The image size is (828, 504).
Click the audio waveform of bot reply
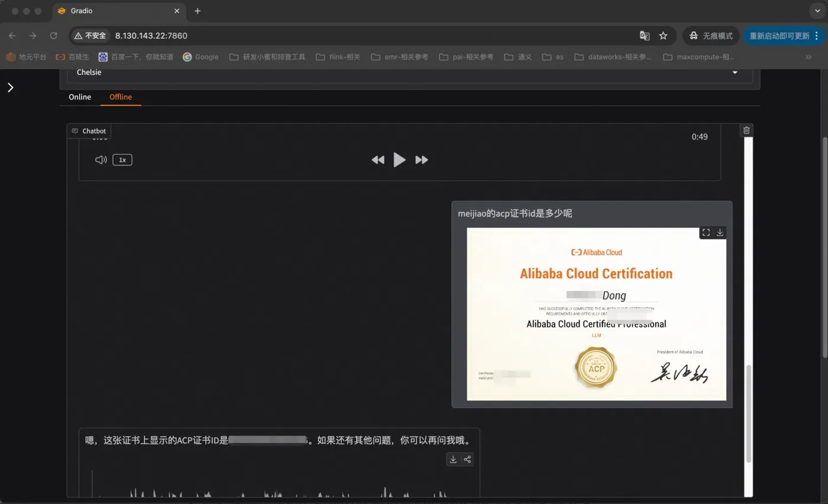(278, 485)
